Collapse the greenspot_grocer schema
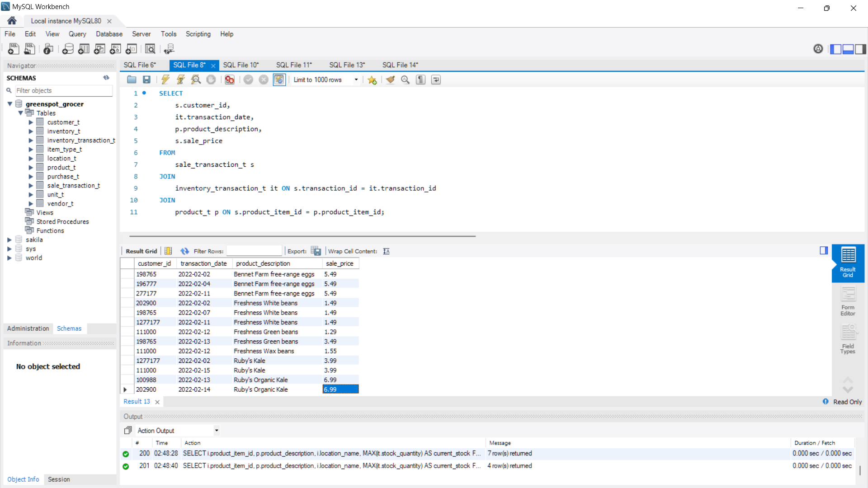The image size is (868, 488). pos(9,104)
